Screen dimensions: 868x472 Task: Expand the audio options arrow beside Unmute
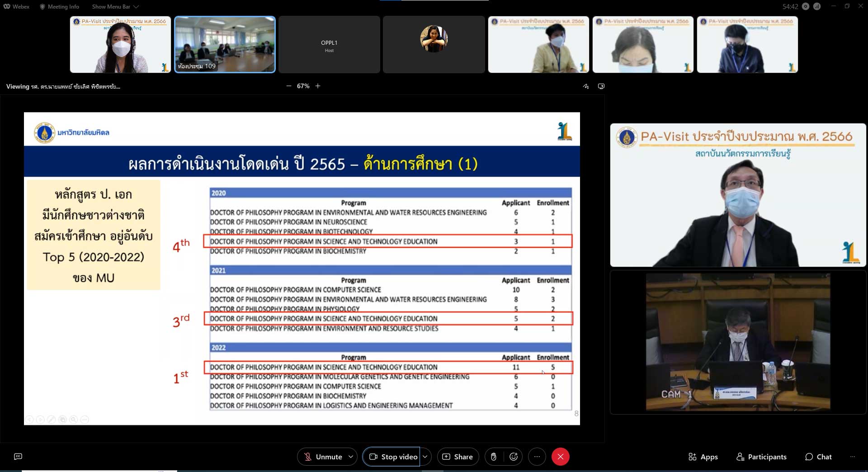tap(351, 457)
